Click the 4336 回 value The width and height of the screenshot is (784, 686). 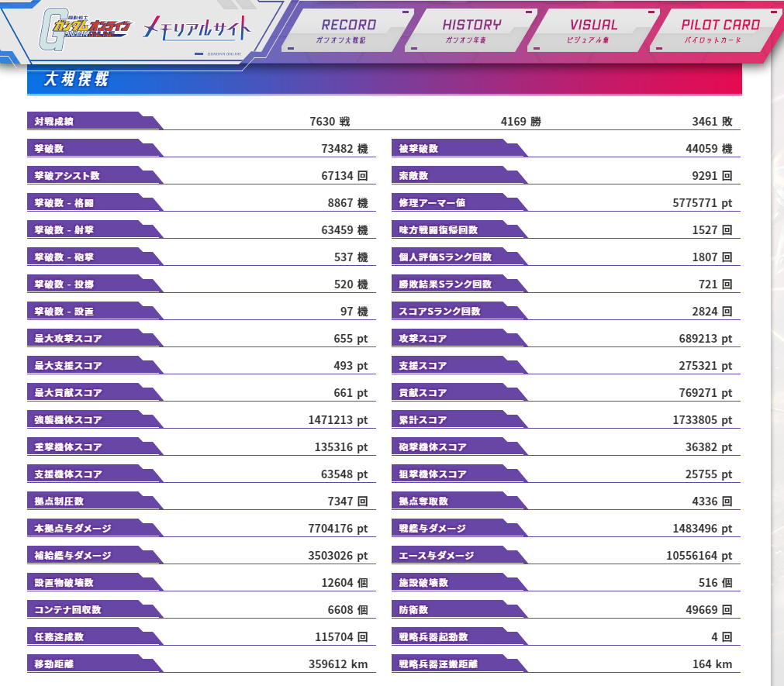pyautogui.click(x=712, y=502)
